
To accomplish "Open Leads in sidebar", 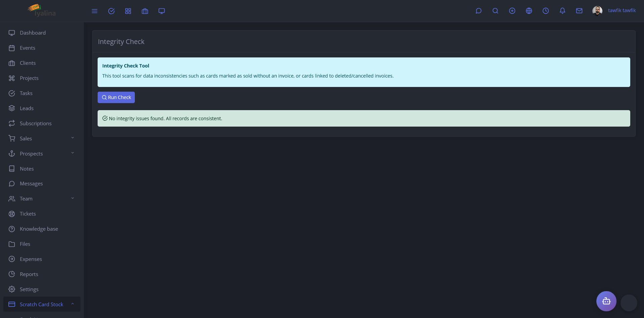I will [x=42, y=108].
